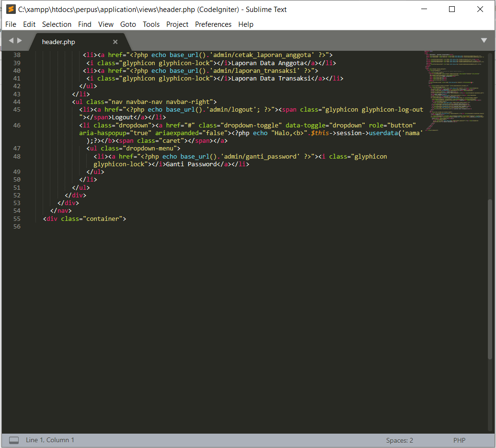Open the indentation menu labeled Spaces: 2

400,440
